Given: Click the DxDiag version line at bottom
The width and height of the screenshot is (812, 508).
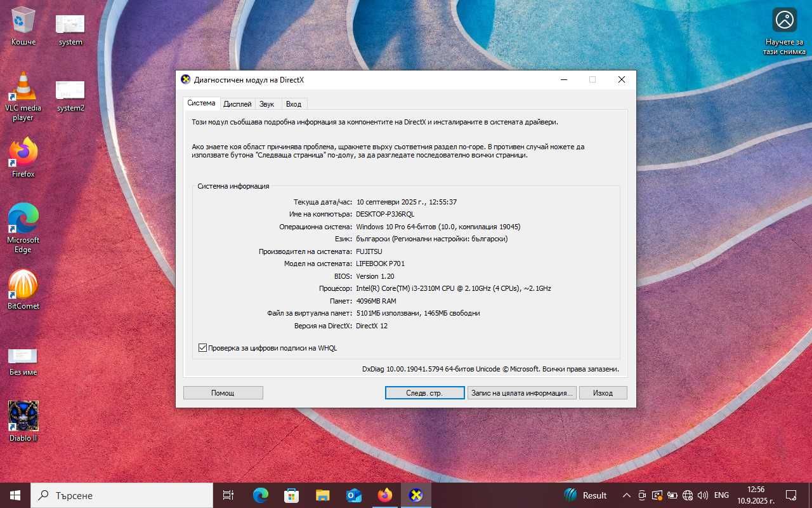Looking at the screenshot, I should tap(490, 369).
